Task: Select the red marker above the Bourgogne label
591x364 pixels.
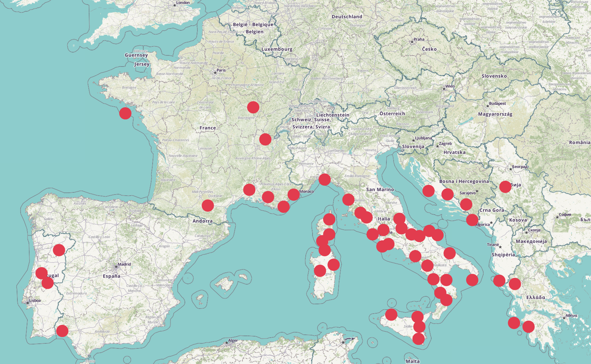Action: 253,107
